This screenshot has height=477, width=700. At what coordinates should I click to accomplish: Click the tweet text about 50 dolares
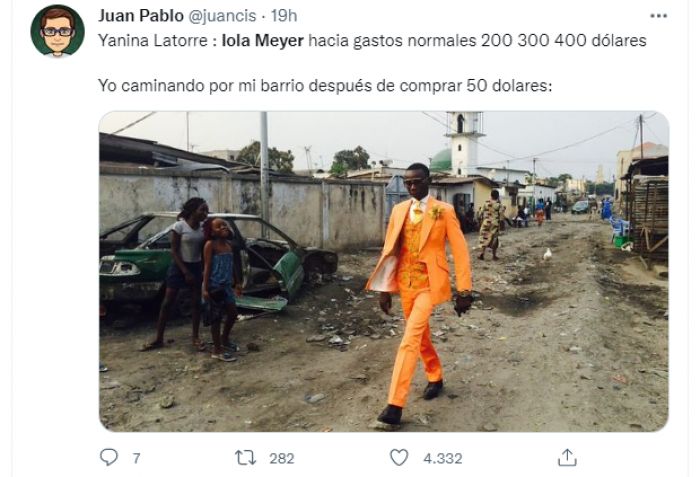(x=325, y=85)
